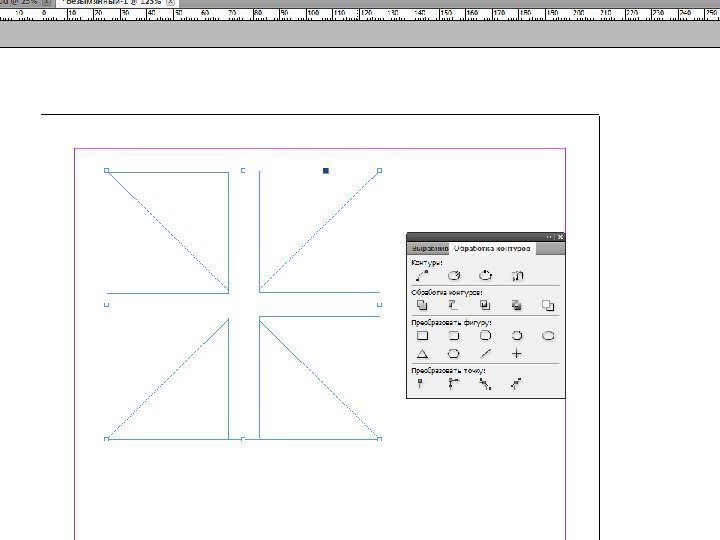Click the Open Path icon
Image resolution: width=720 pixels, height=540 pixels.
(x=454, y=276)
